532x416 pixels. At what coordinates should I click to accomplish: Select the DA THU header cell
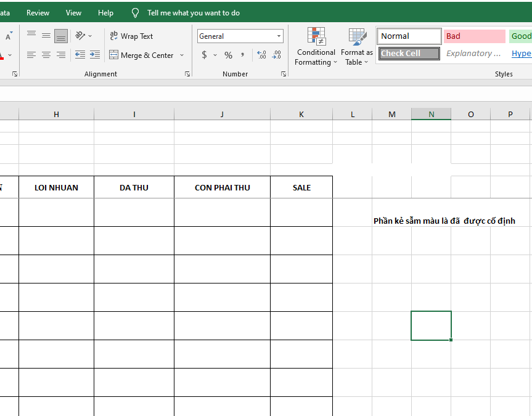[134, 187]
